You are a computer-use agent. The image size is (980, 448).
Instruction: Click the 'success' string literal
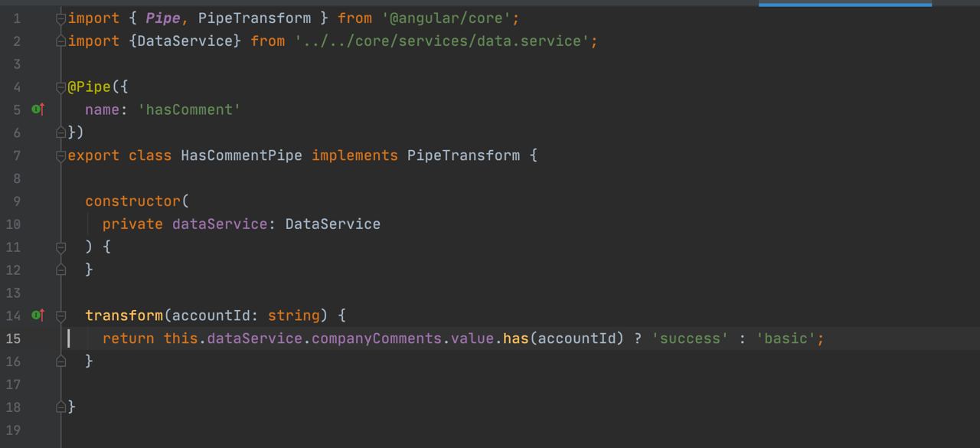pos(690,338)
